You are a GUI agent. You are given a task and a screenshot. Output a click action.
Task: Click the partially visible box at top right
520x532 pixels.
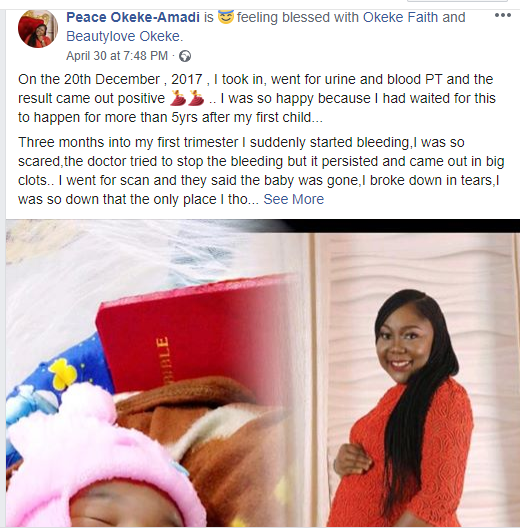click(x=457, y=1)
